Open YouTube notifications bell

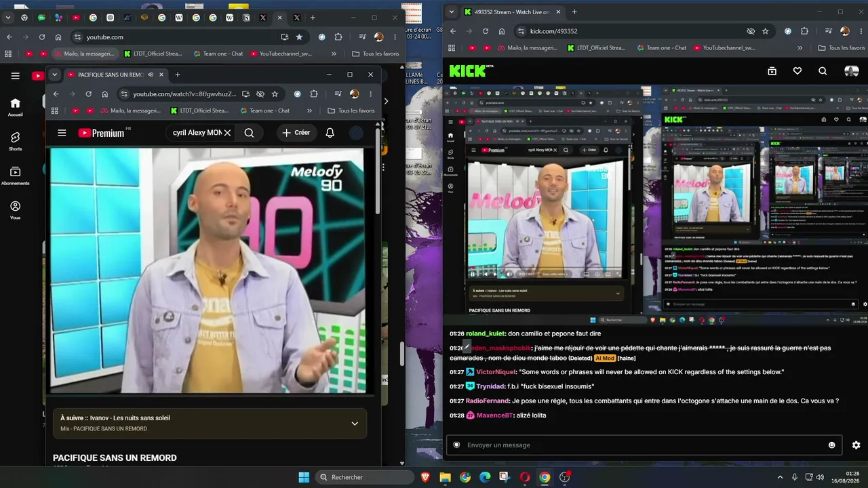pos(330,133)
